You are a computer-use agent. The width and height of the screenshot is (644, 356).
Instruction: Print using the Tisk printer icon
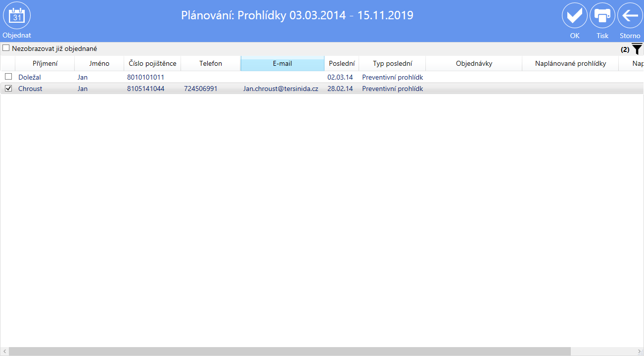602,15
